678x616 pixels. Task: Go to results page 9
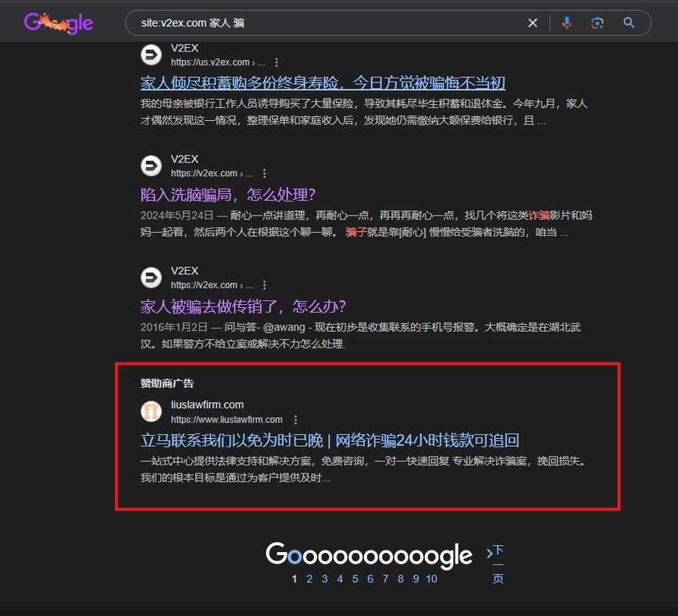416,579
